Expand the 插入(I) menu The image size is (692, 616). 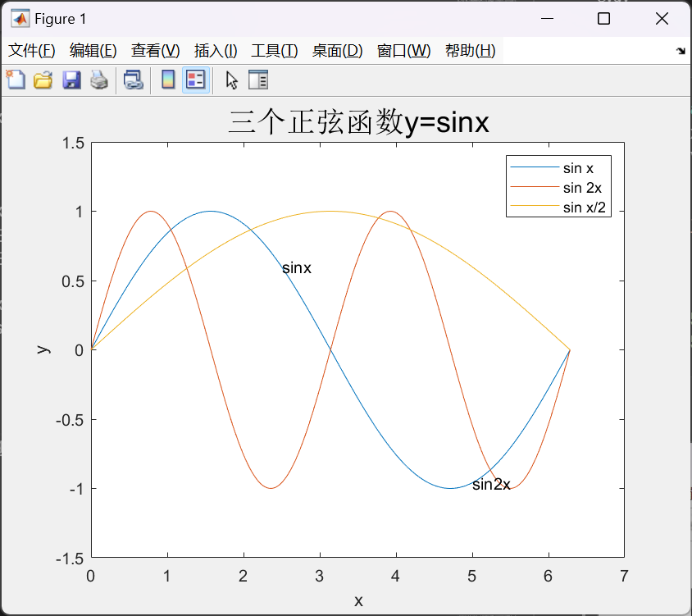pos(215,51)
